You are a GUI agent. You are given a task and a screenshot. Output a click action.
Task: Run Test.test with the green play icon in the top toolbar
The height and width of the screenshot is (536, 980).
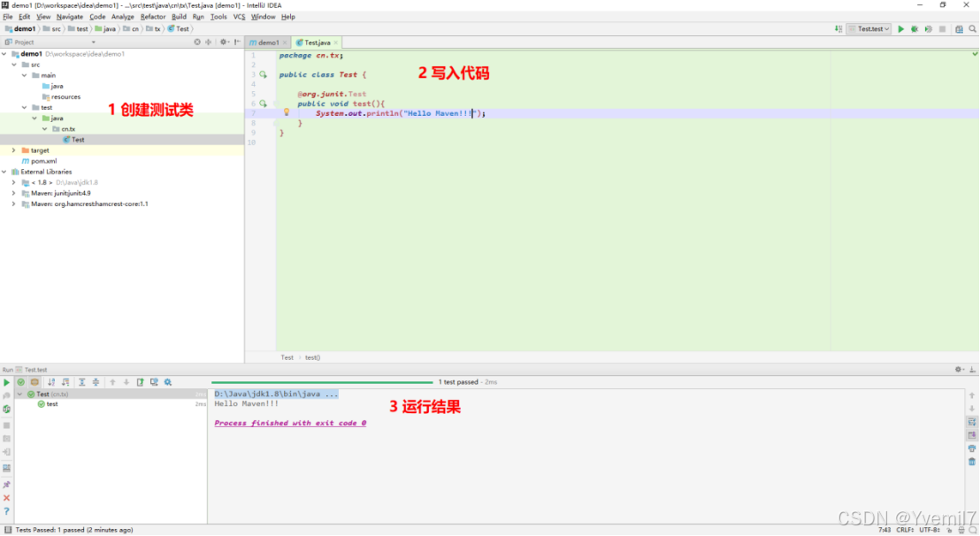(x=900, y=28)
